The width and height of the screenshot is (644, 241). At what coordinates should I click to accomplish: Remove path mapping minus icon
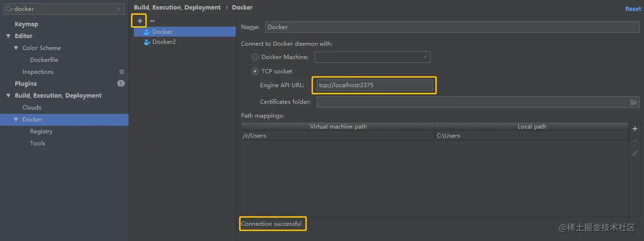click(635, 141)
